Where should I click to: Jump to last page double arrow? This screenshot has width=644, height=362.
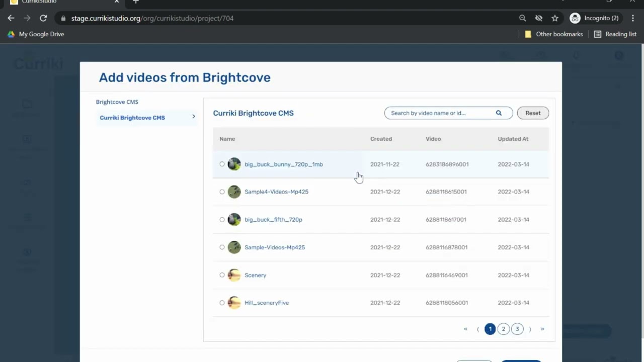[x=542, y=329]
